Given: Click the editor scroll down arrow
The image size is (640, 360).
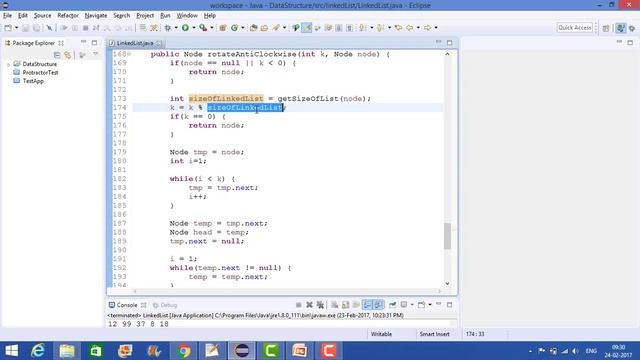Looking at the screenshot, I should coord(447,283).
